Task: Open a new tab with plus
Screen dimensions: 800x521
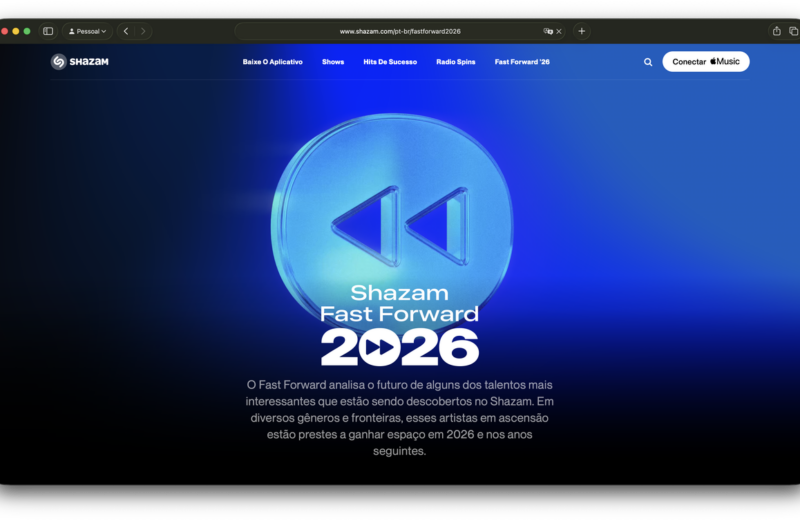Action: point(581,31)
